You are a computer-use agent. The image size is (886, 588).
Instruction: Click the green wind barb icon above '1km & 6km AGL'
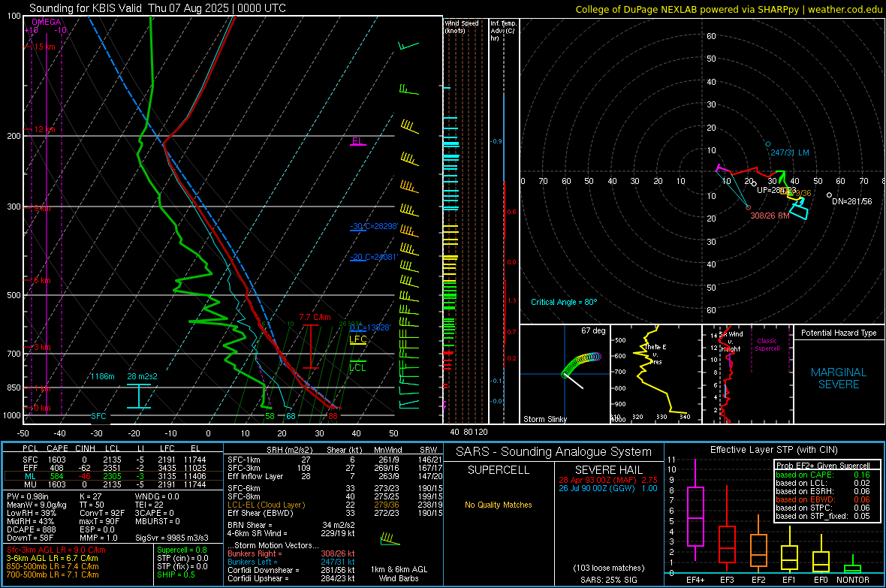point(390,538)
